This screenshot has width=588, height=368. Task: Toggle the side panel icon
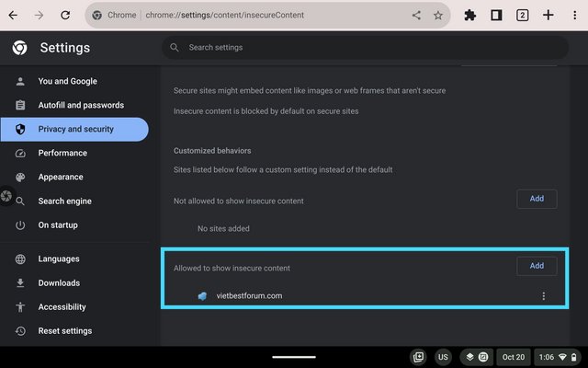496,15
